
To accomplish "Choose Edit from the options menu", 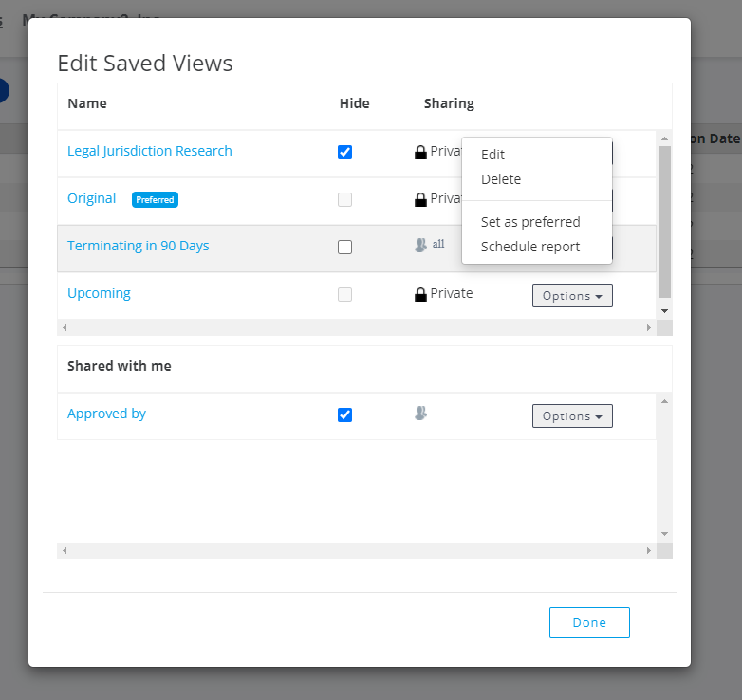I will pyautogui.click(x=492, y=155).
